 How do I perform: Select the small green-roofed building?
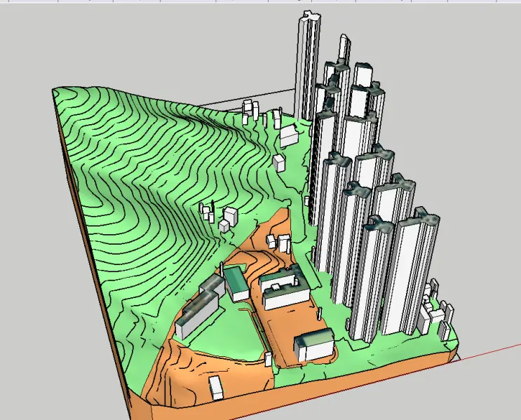pos(236,284)
